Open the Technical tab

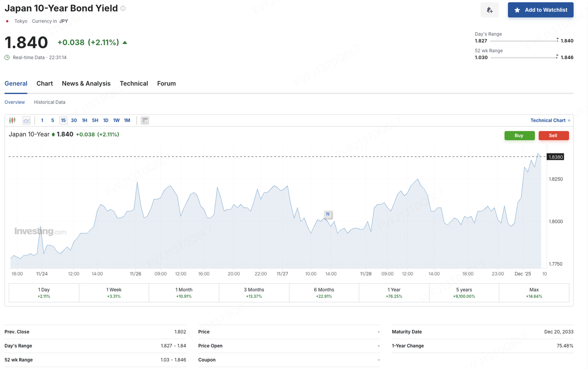(x=134, y=84)
